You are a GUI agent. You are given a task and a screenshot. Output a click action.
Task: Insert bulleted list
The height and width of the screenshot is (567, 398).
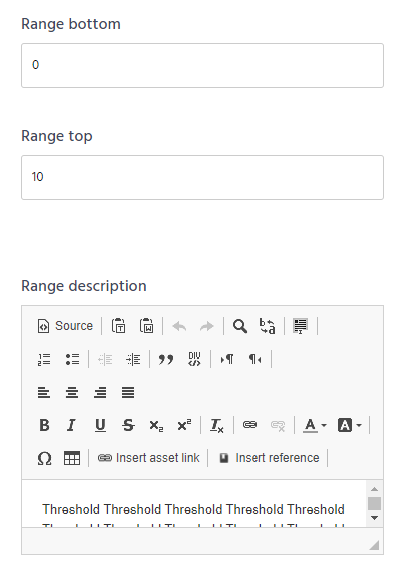(x=72, y=359)
